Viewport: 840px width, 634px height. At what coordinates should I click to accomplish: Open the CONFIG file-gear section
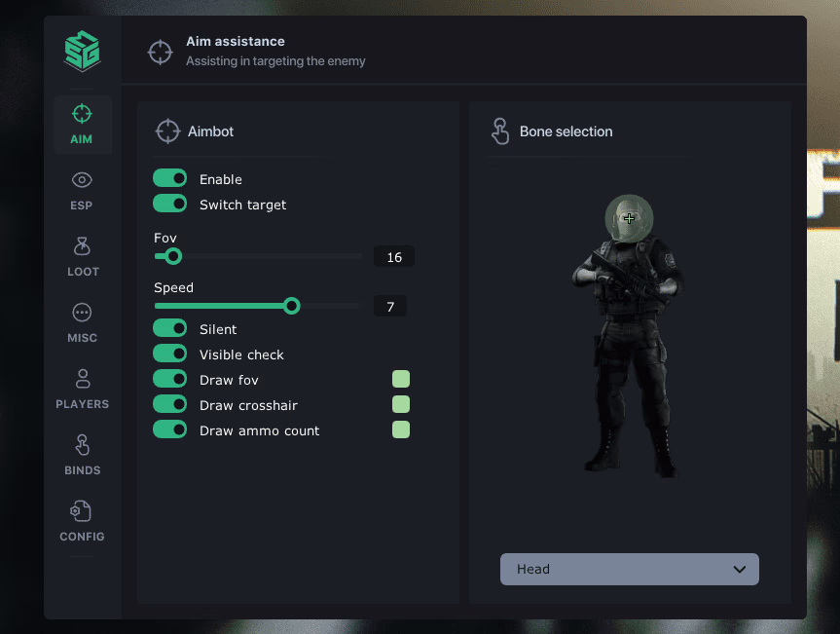[x=82, y=522]
